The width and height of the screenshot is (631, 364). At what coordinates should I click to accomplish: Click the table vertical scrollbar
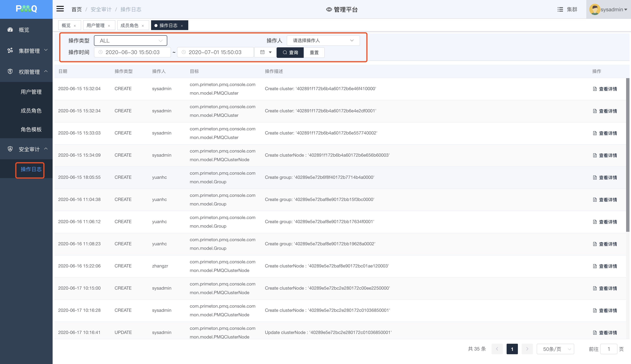[x=627, y=155]
